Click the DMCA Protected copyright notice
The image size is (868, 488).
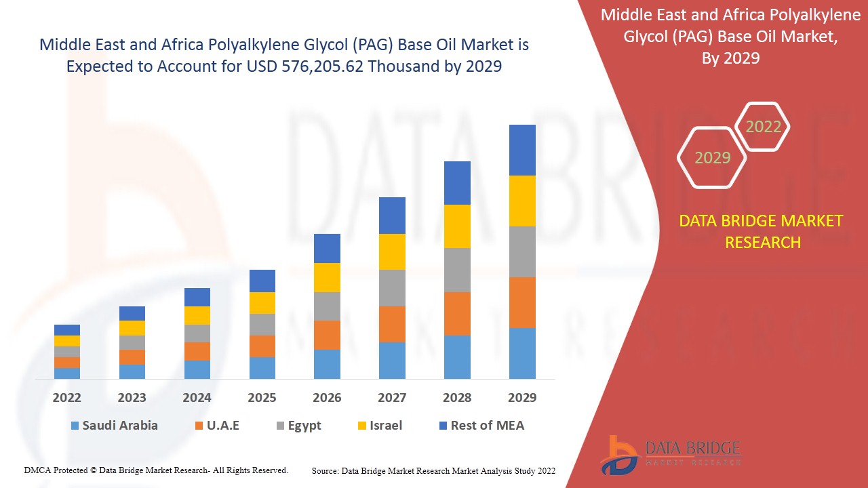(156, 470)
